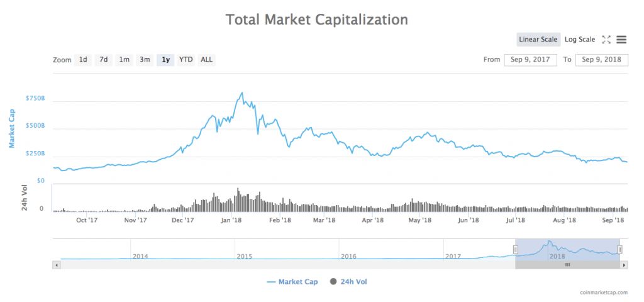Click the navigator scrollbar thumb
Image resolution: width=644 pixels, height=302 pixels.
pyautogui.click(x=567, y=265)
